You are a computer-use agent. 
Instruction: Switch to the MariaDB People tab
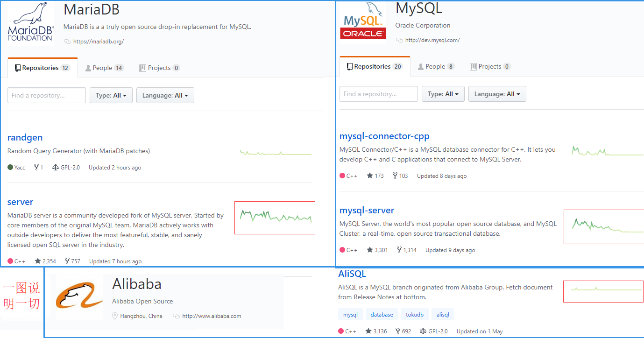coord(105,68)
